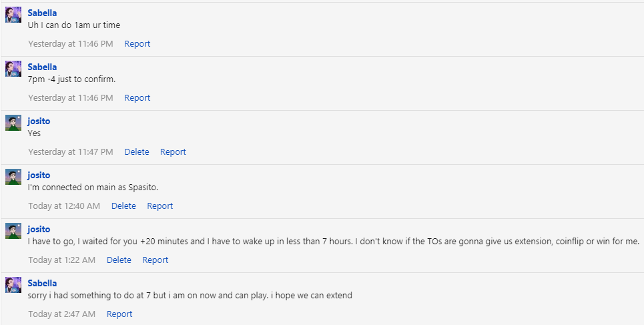The width and height of the screenshot is (644, 325).
Task: Click Sabella's avatar on the 7pm confirmation message
Action: click(x=13, y=69)
